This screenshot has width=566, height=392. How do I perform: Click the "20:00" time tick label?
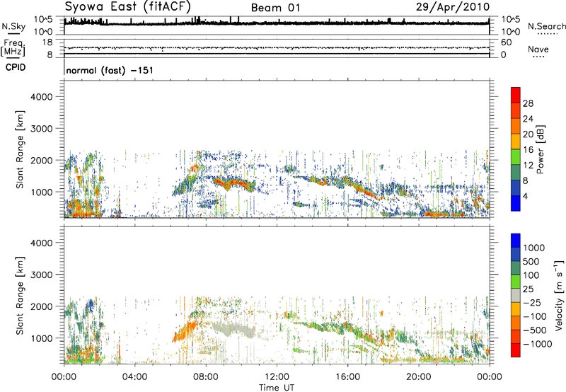pyautogui.click(x=418, y=377)
